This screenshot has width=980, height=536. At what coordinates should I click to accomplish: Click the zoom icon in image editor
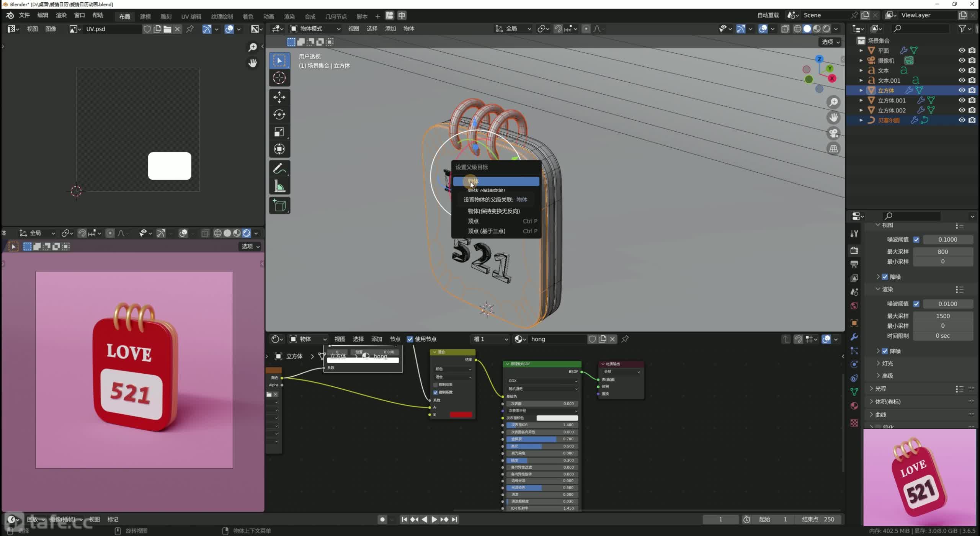253,47
